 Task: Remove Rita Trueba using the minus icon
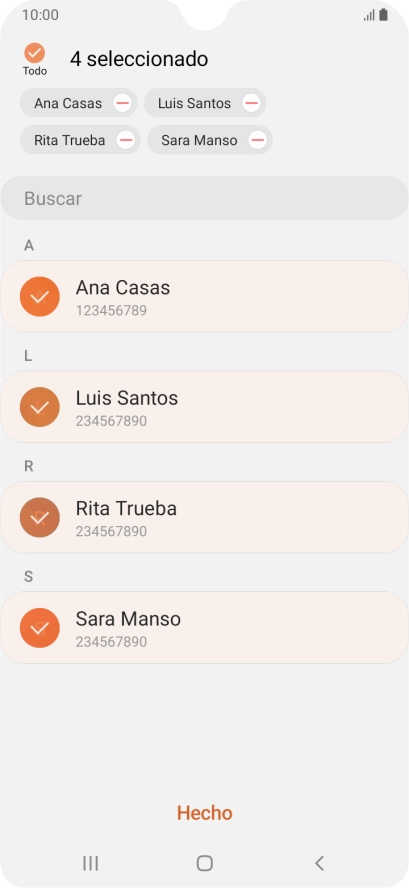tap(126, 140)
